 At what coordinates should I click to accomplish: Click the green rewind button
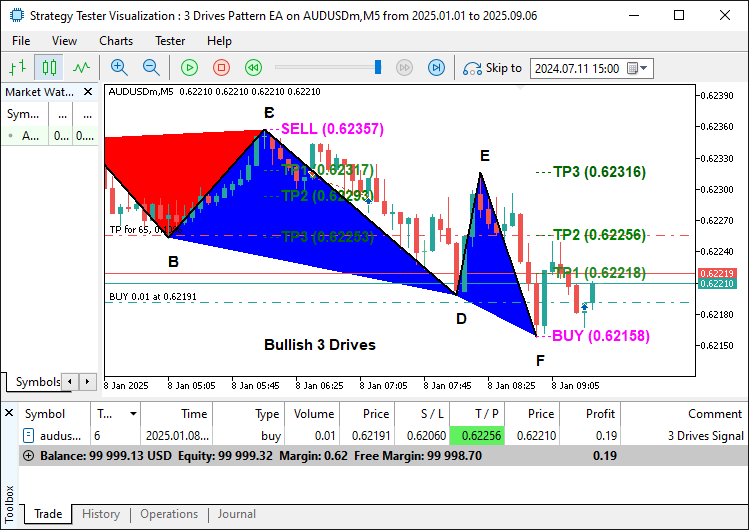point(253,68)
